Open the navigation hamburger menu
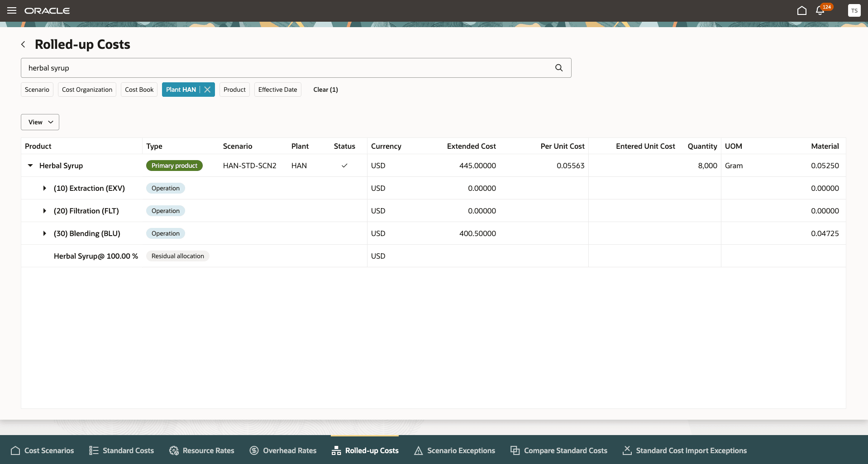The image size is (868, 464). 12,10
